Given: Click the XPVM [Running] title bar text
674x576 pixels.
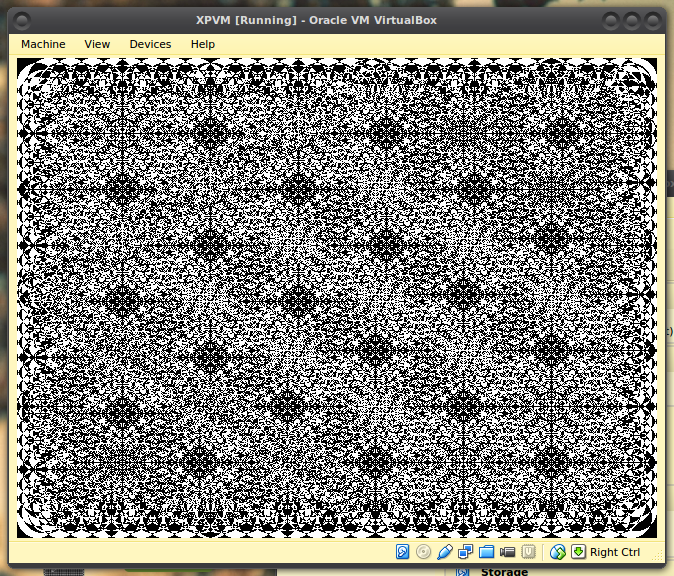Looking at the screenshot, I should [x=316, y=20].
